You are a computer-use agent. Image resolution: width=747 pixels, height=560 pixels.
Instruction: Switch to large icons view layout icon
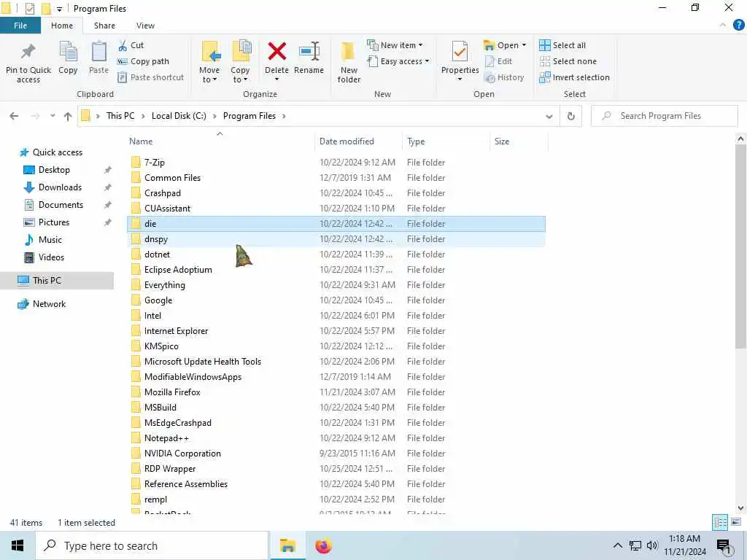click(x=736, y=522)
